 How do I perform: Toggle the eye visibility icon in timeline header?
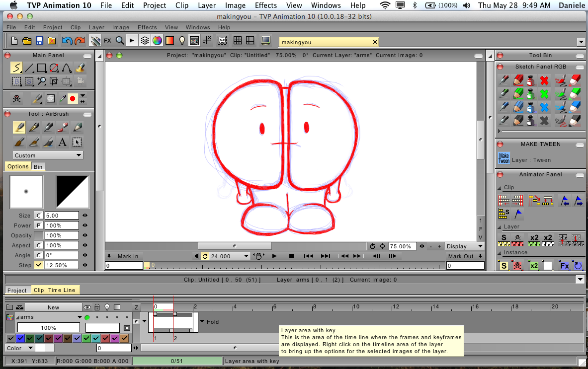tap(87, 307)
